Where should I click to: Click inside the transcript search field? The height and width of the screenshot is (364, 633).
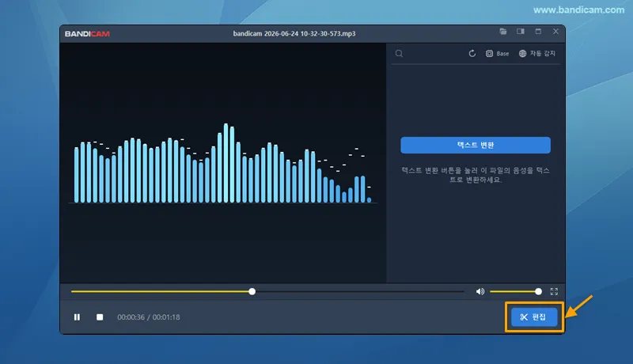(x=434, y=54)
